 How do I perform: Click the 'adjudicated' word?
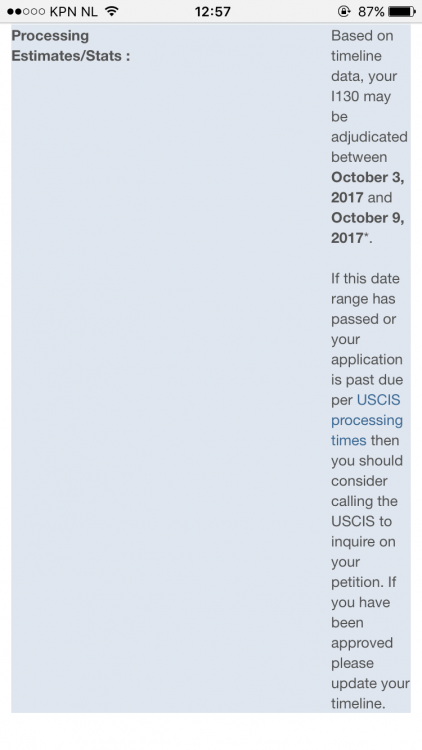click(369, 137)
